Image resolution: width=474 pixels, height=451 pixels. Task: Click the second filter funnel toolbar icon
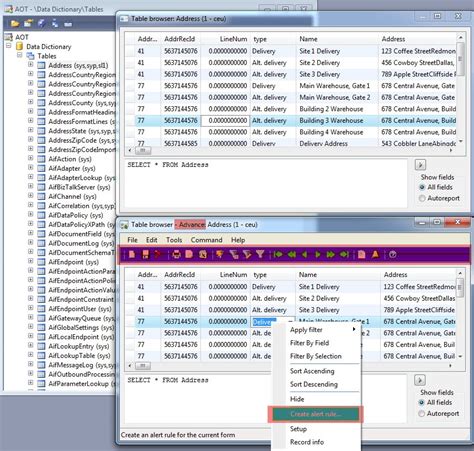(234, 255)
